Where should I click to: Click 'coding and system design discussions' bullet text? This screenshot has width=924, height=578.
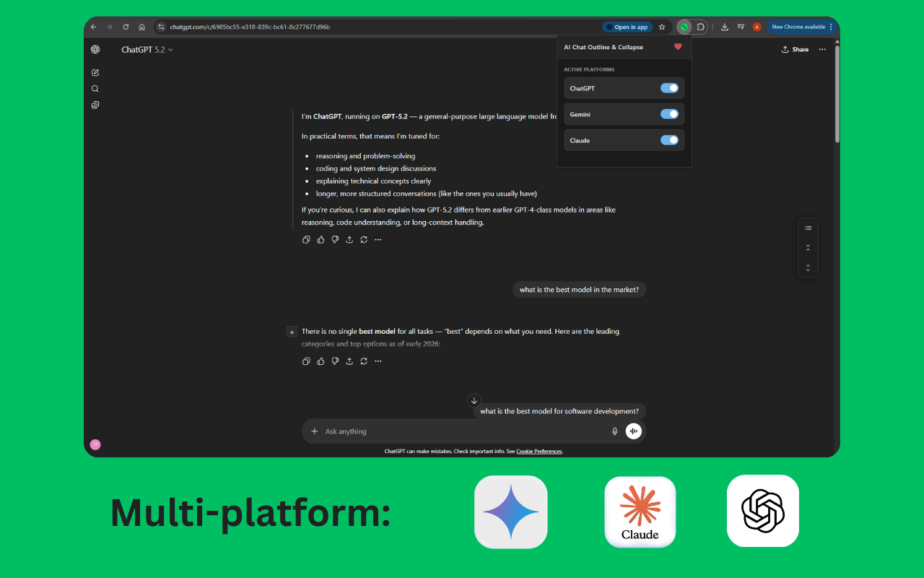[376, 168]
